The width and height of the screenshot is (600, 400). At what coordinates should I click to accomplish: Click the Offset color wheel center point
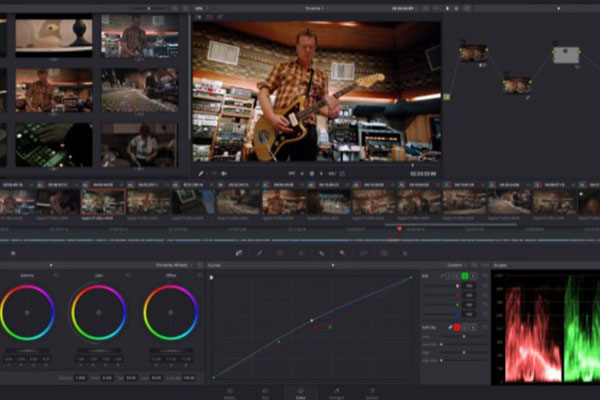click(171, 313)
